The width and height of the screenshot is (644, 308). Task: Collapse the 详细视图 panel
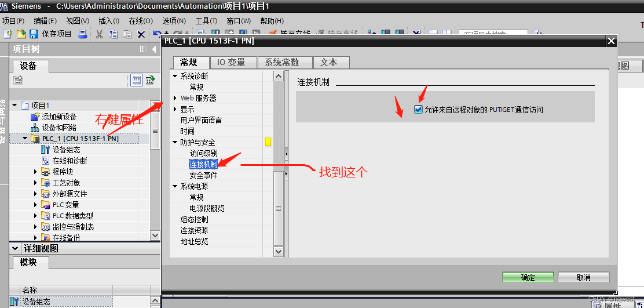point(15,248)
